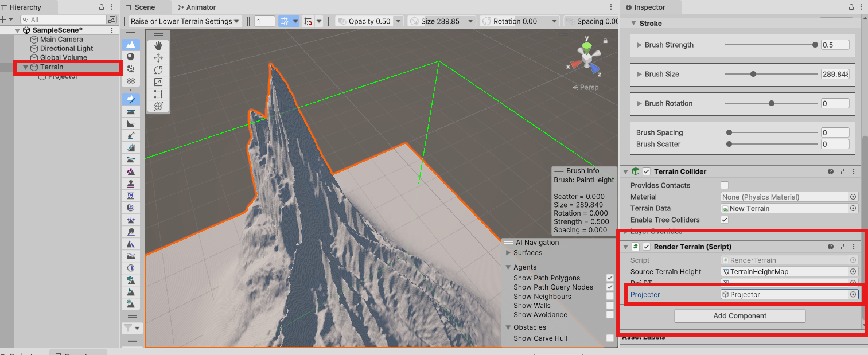Pick Physics Material for collider

point(853,197)
